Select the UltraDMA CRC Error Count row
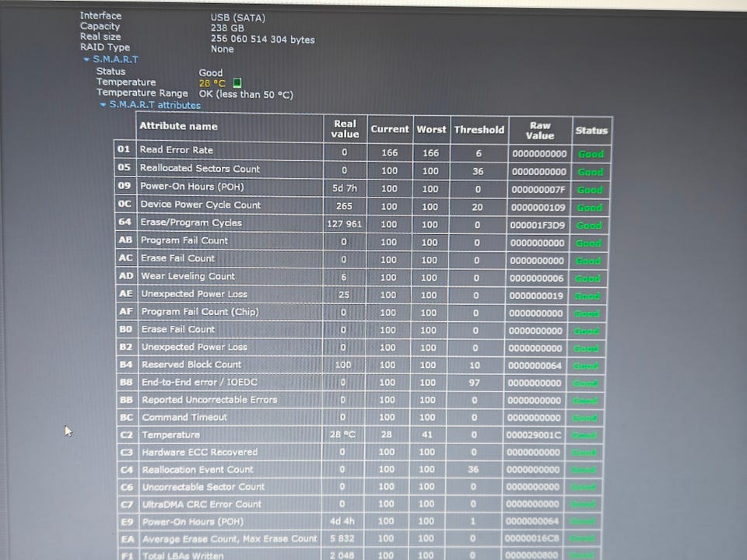 pyautogui.click(x=358, y=504)
